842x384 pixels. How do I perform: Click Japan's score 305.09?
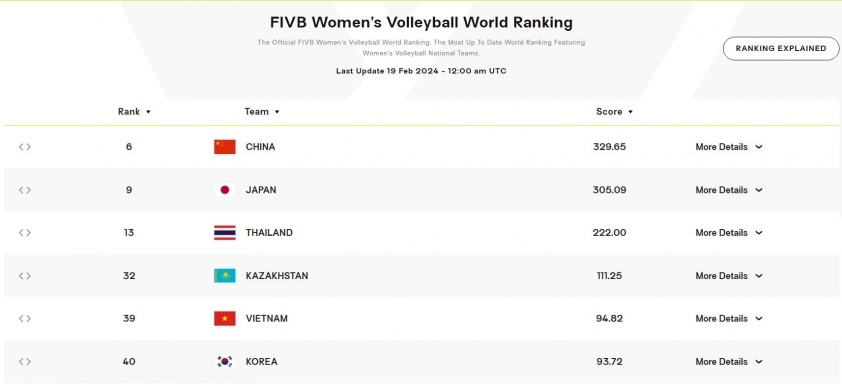coord(609,190)
